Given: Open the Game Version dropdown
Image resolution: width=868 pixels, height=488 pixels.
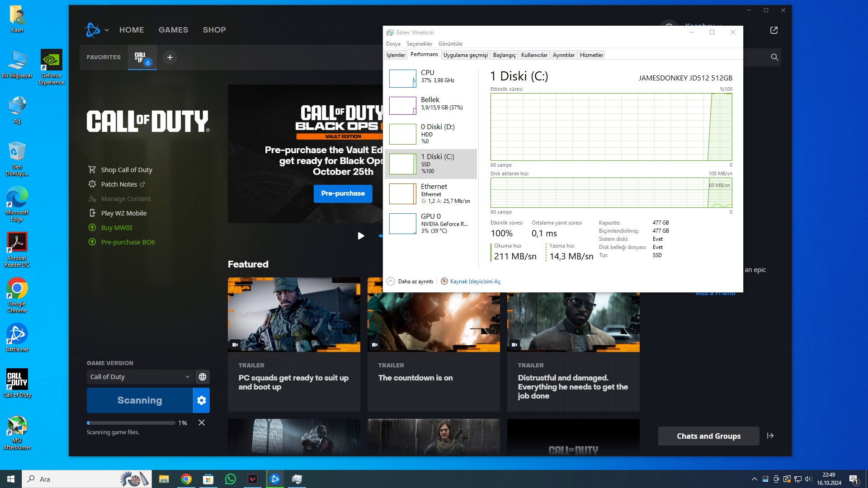Looking at the screenshot, I should point(140,377).
